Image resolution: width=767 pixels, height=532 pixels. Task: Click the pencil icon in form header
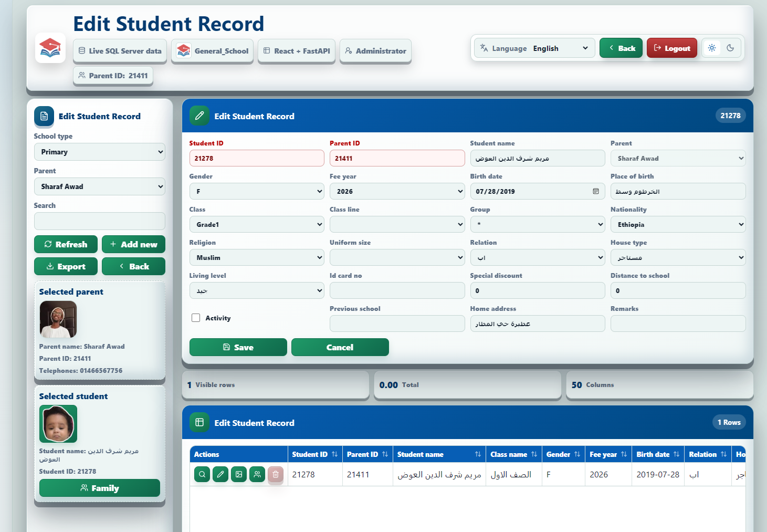click(x=199, y=116)
